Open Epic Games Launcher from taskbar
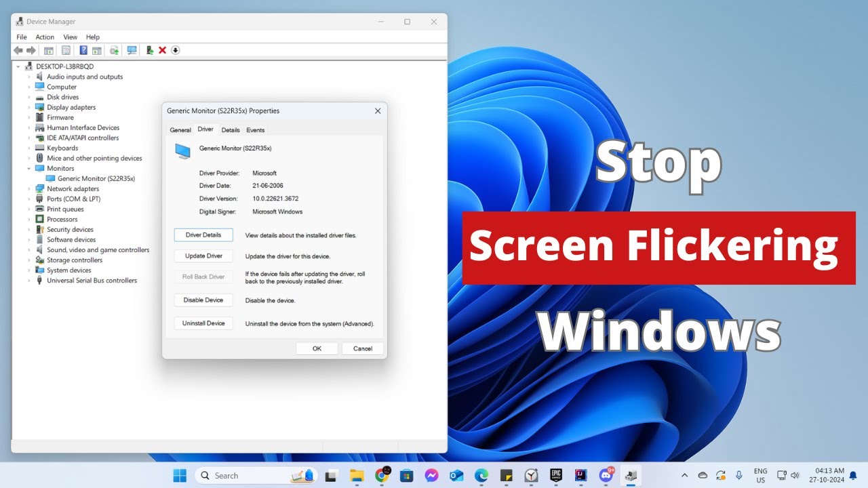 (x=556, y=476)
